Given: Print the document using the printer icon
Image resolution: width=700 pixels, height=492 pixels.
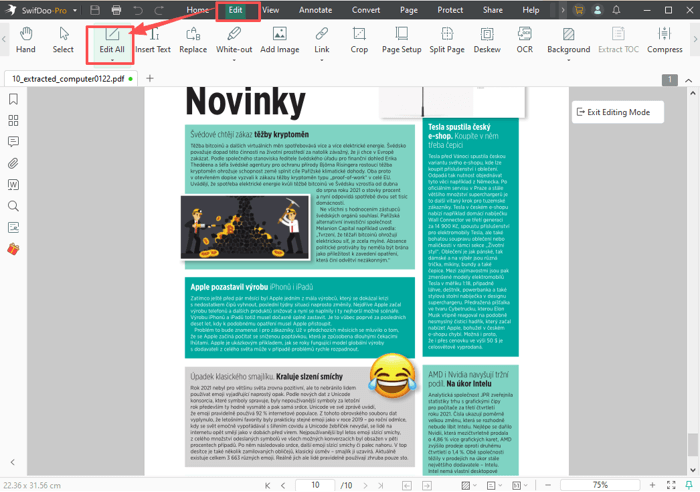Looking at the screenshot, I should [x=117, y=10].
